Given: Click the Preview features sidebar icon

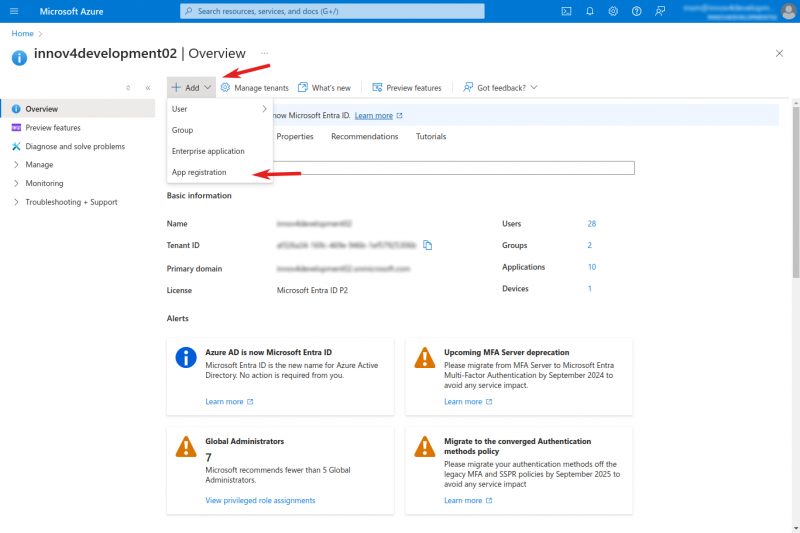Looking at the screenshot, I should (16, 128).
